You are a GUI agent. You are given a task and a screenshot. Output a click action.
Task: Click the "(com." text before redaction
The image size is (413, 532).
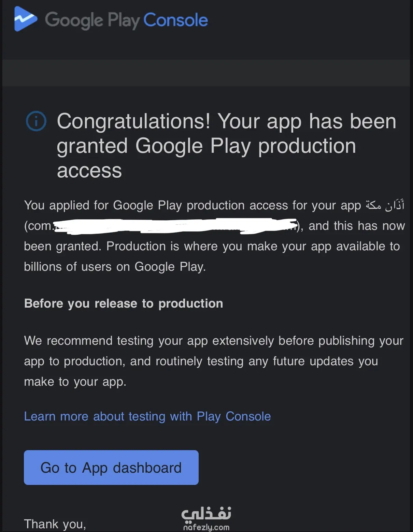tap(39, 226)
